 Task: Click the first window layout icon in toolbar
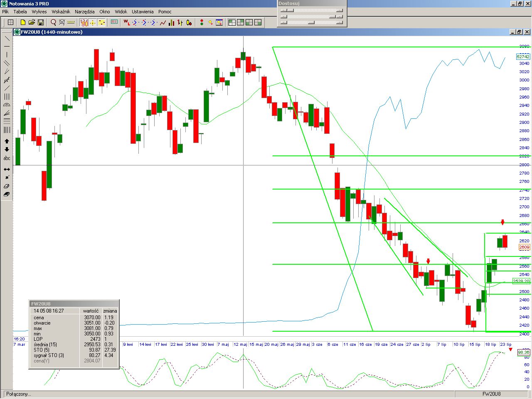[232, 22]
